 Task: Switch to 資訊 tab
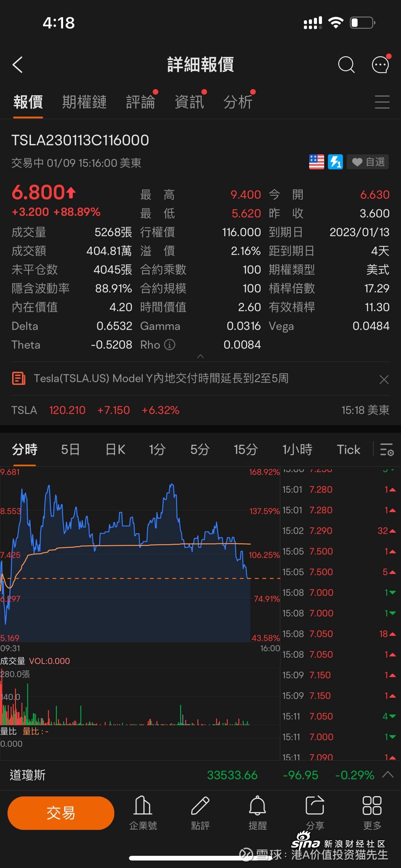tap(189, 102)
